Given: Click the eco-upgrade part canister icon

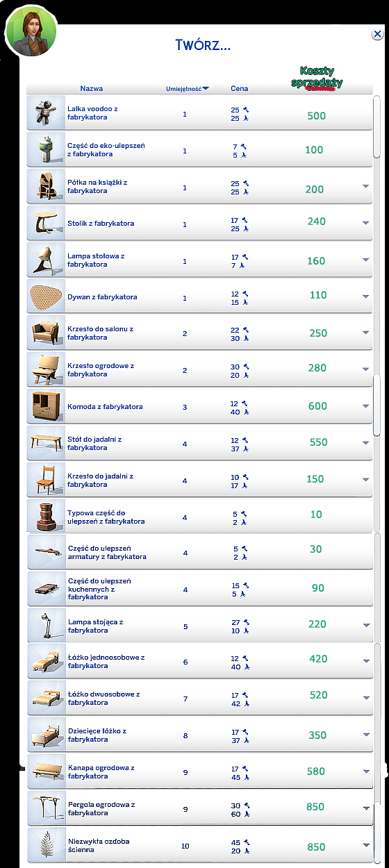Looking at the screenshot, I should (x=47, y=149).
